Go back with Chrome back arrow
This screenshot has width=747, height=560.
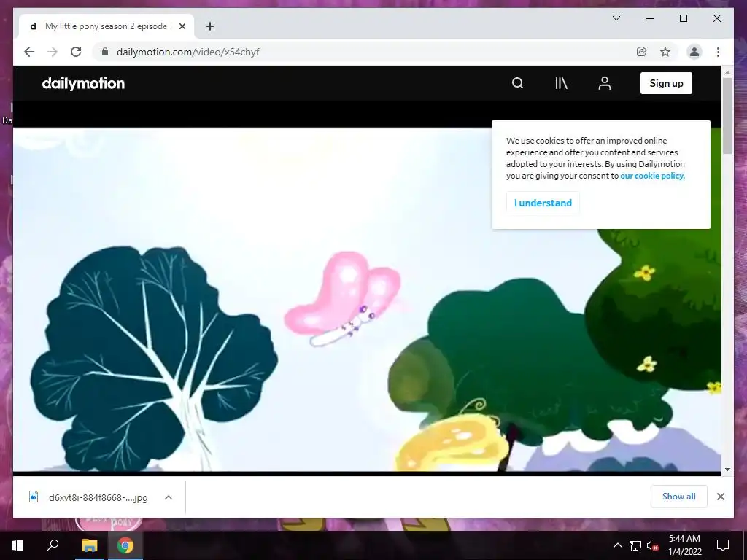point(29,52)
